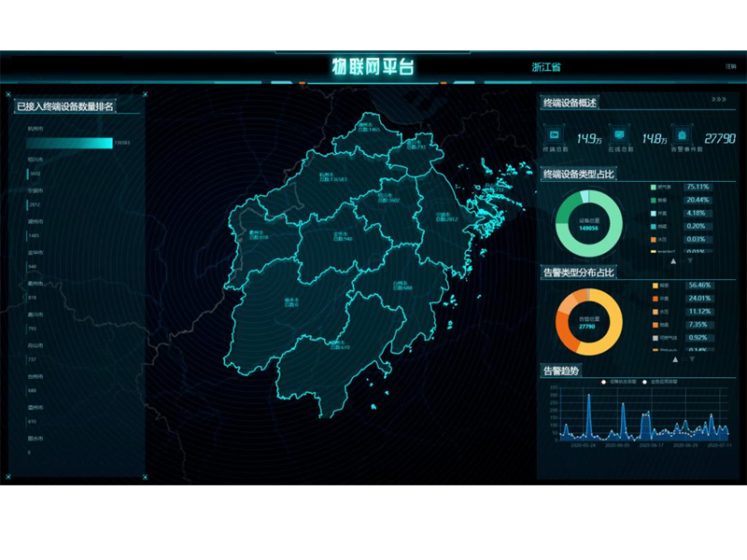Click the 告警趋势 panel heading
The height and width of the screenshot is (560, 747).
point(561,371)
